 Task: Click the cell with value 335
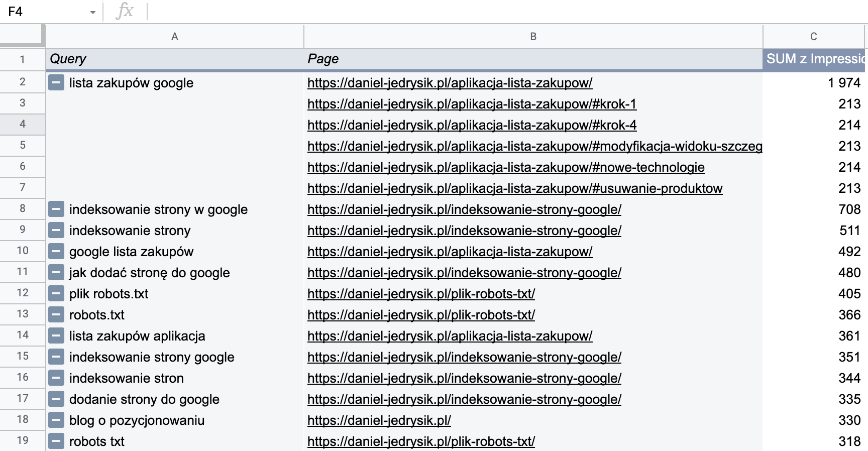click(814, 399)
